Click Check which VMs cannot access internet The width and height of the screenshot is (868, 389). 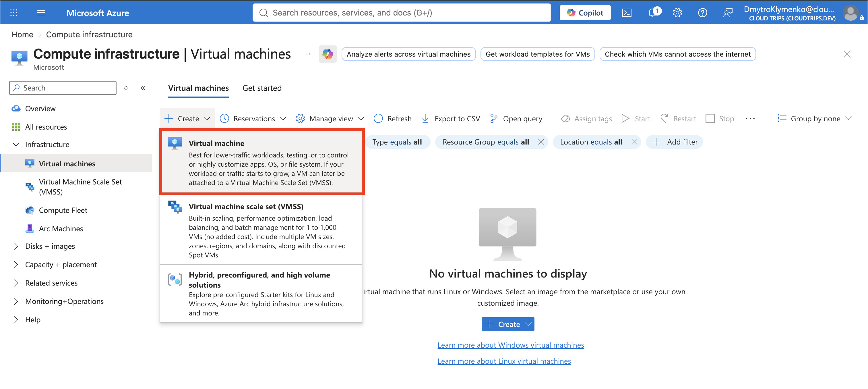(677, 54)
